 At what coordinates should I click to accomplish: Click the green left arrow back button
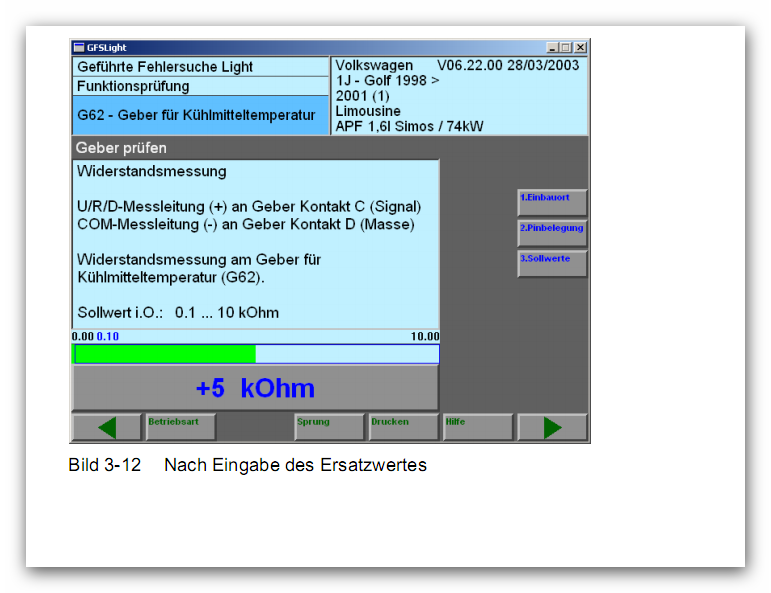107,427
